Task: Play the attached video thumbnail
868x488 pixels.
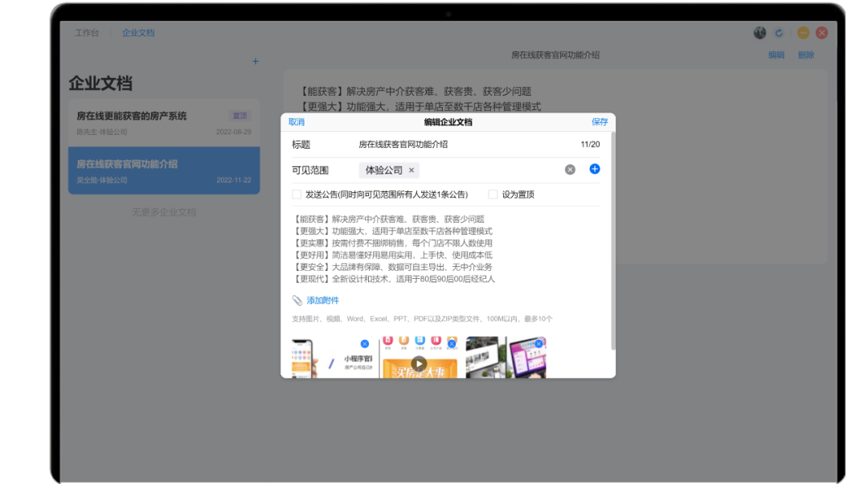Action: coord(419,364)
